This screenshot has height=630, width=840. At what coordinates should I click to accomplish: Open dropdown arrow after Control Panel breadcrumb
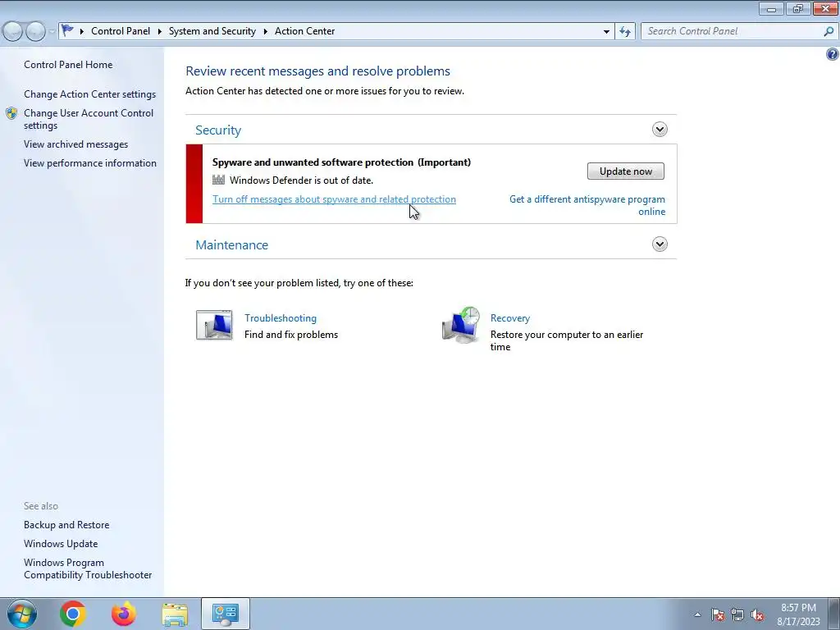click(x=160, y=31)
